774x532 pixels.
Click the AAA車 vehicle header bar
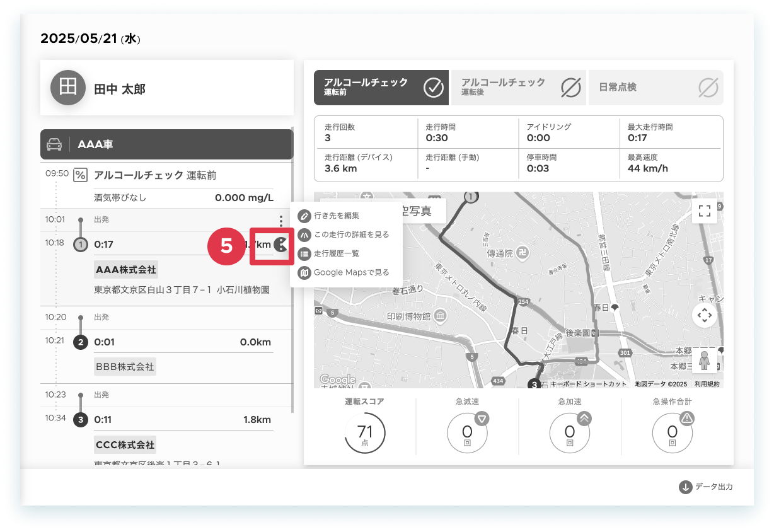pos(166,144)
